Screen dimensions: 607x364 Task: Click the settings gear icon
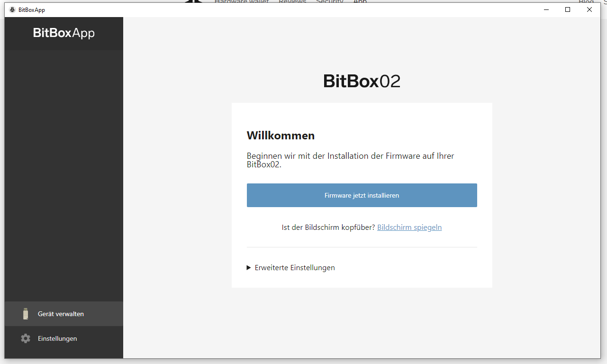point(26,338)
